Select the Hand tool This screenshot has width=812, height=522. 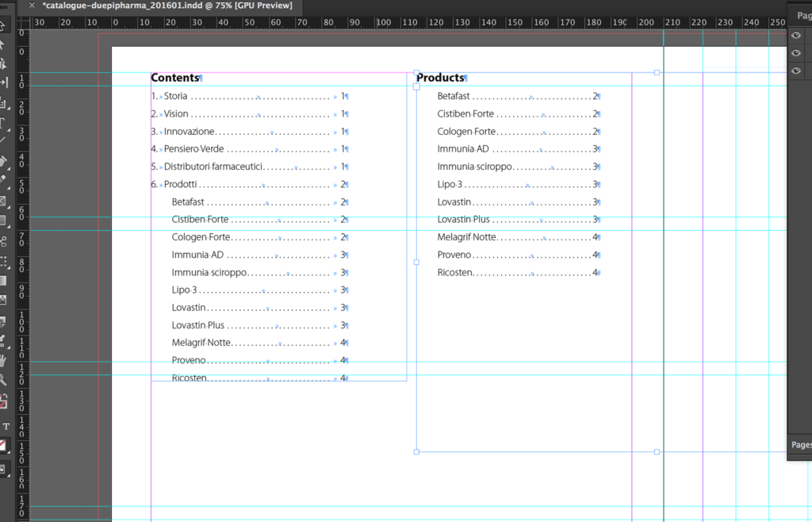pos(3,360)
